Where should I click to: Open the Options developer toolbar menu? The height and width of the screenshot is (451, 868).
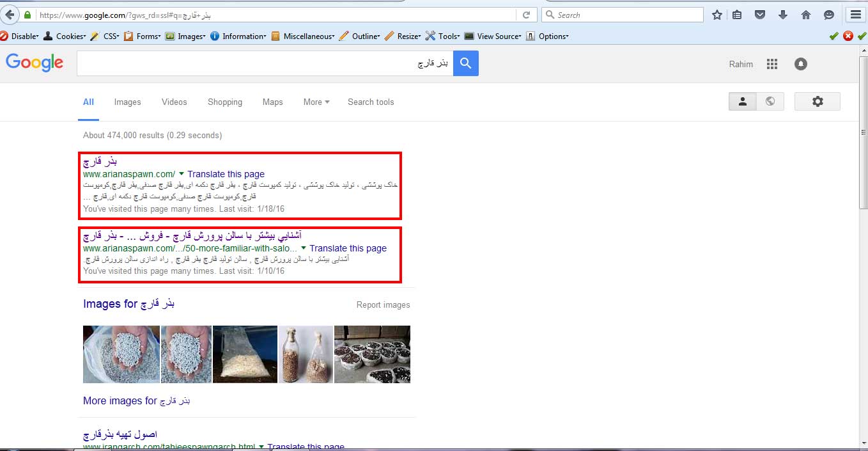pos(546,36)
